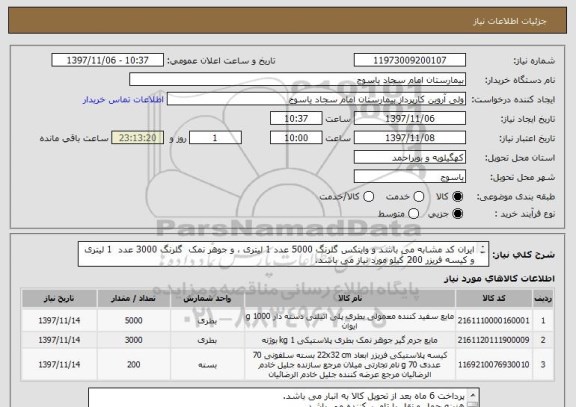576x407 pixels.
Task: Click the creation date field 1397/11/06
Action: 410,119
